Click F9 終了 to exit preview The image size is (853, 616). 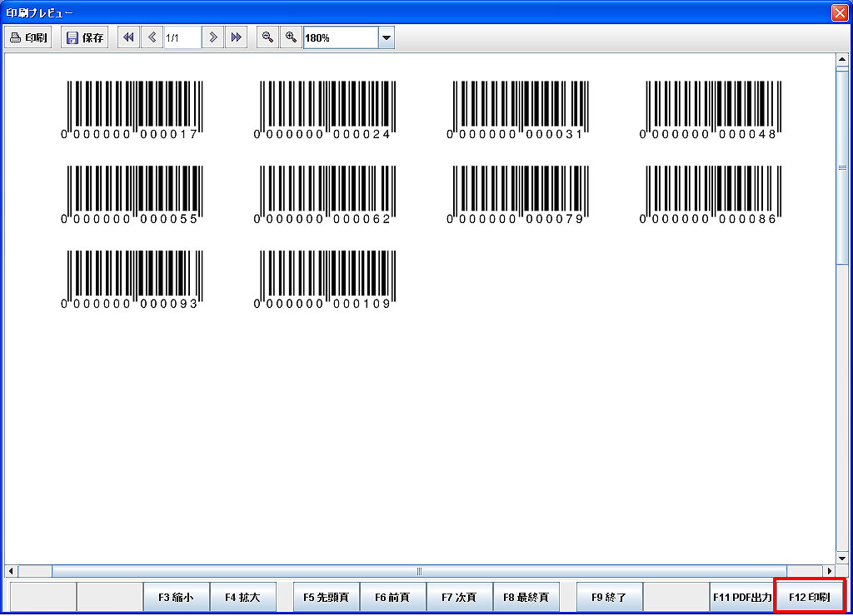[x=609, y=597]
